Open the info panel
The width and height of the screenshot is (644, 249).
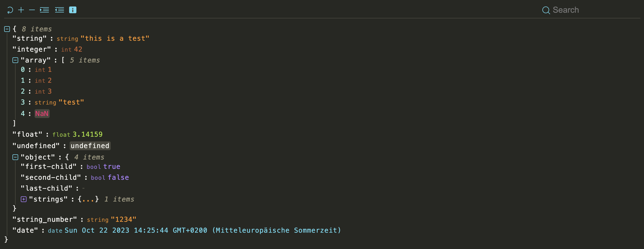(73, 10)
